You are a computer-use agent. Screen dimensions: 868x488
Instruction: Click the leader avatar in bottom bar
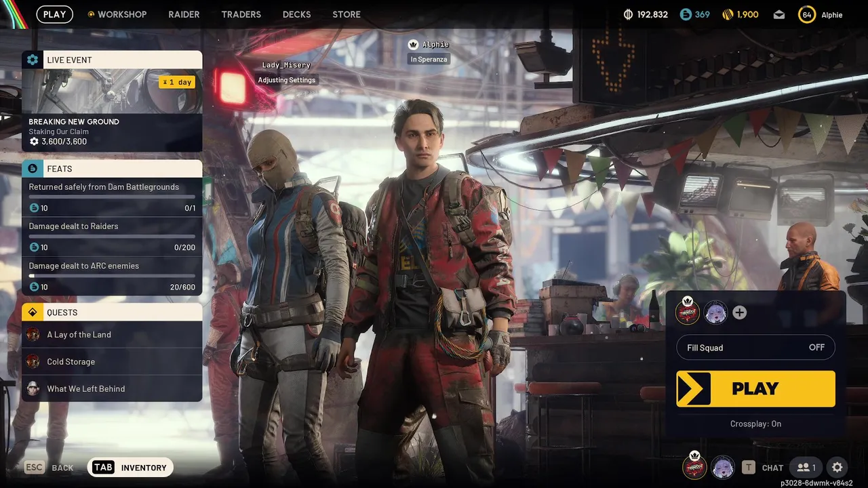[694, 467]
